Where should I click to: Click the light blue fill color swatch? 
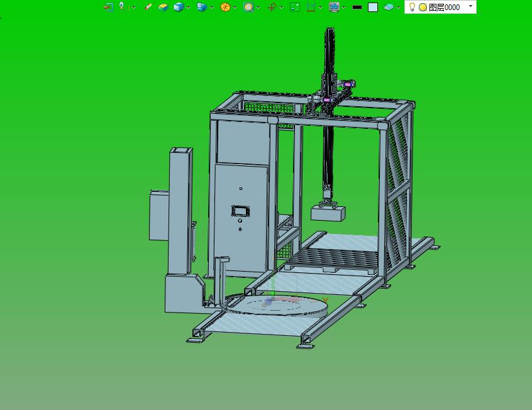coord(373,7)
